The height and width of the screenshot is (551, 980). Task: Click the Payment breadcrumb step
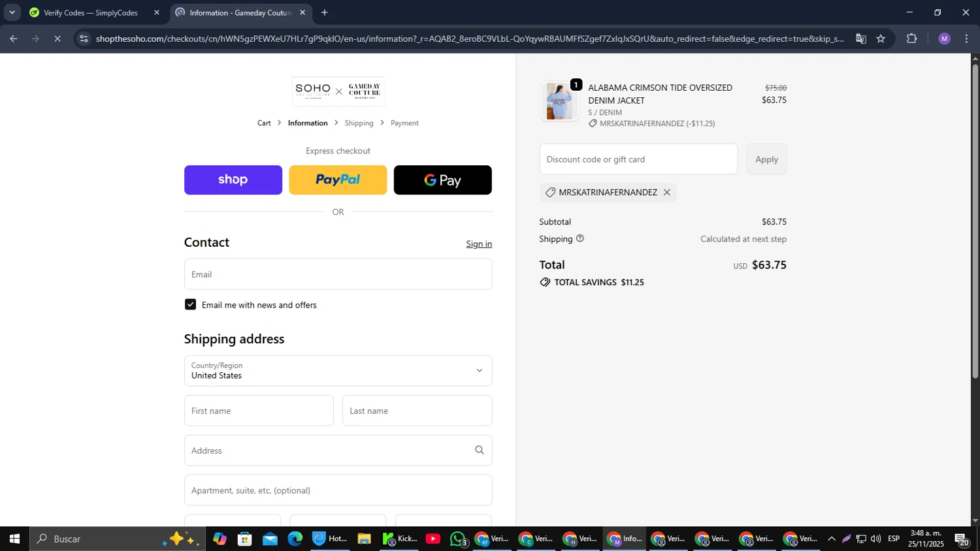(x=404, y=123)
